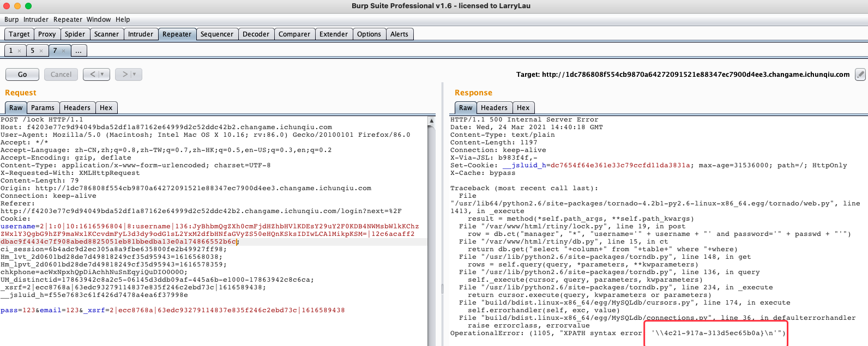Close repeater tab 5
This screenshot has height=346, width=868.
(41, 51)
